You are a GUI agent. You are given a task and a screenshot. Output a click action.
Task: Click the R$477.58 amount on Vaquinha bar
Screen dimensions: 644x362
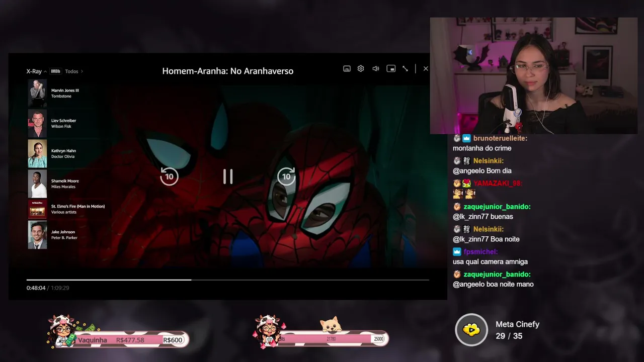pos(130,340)
